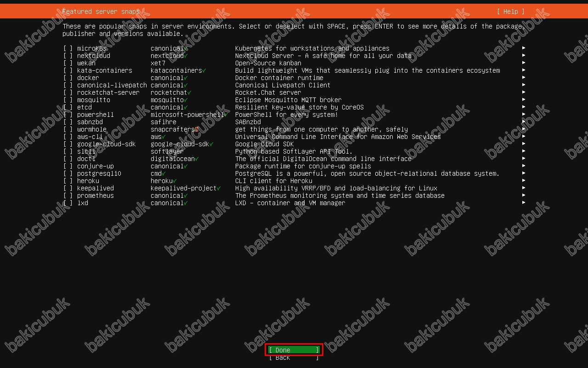Screen dimensions: 588x368
Task: Check the lxd snap checkbox
Action: (68, 203)
